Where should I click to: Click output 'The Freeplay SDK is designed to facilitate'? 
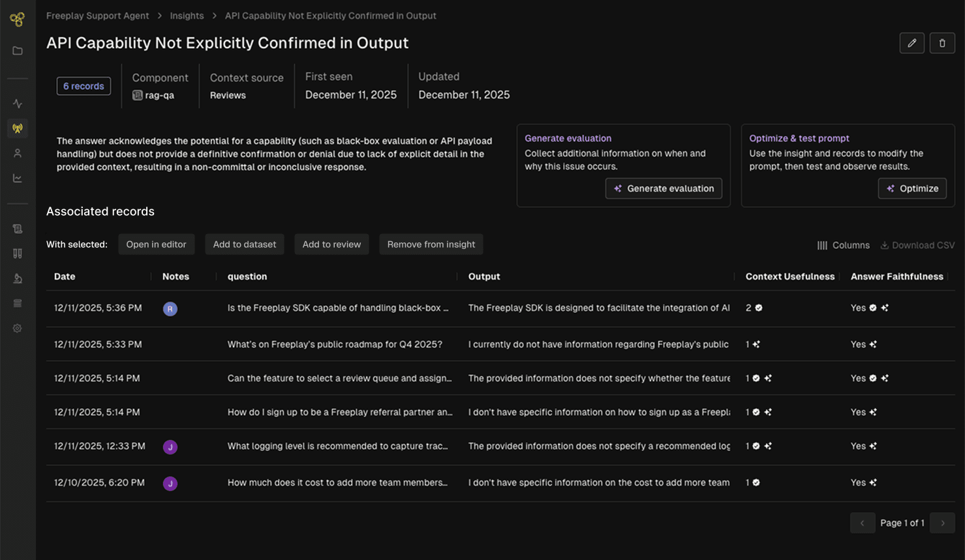click(x=599, y=308)
